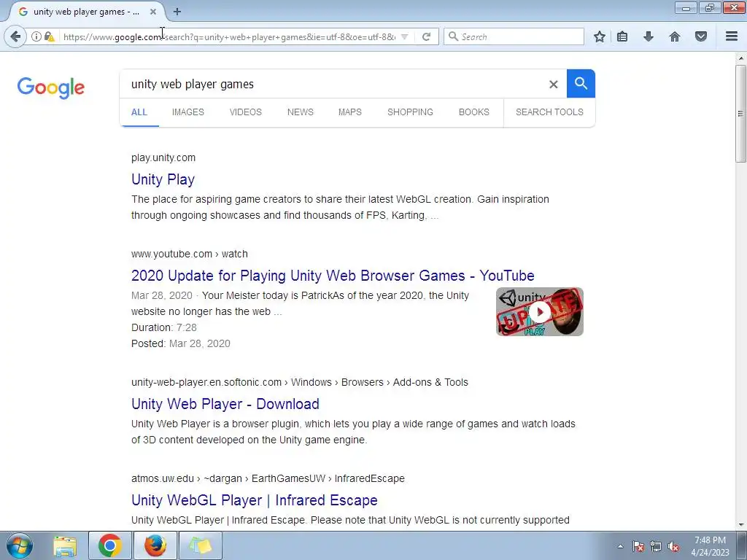The image size is (747, 560).
Task: Open the Firefox hamburger menu
Action: click(x=732, y=36)
